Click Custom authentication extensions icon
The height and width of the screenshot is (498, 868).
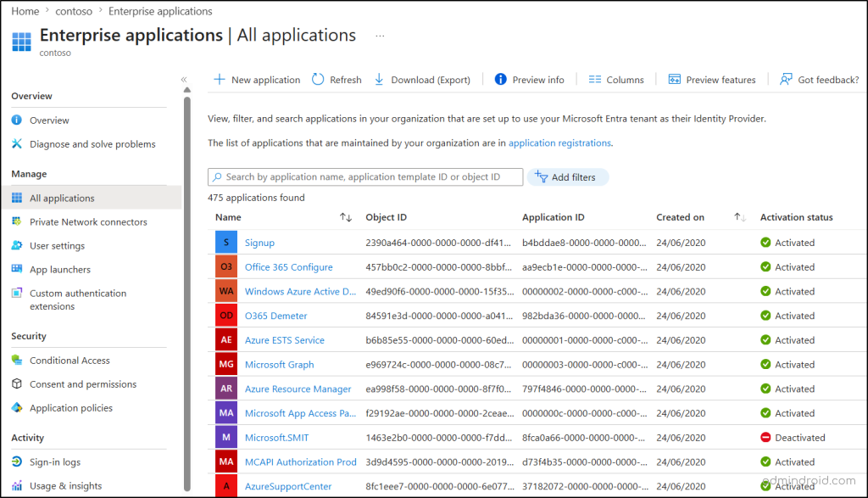[17, 293]
